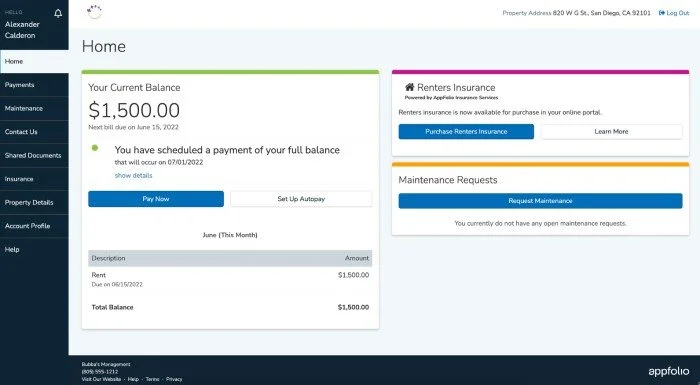
Task: Open the Privacy footer link
Action: click(x=174, y=379)
